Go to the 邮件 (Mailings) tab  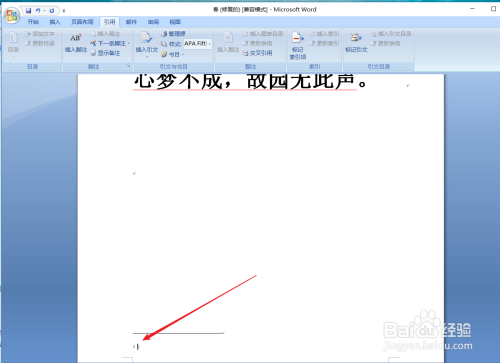[131, 22]
